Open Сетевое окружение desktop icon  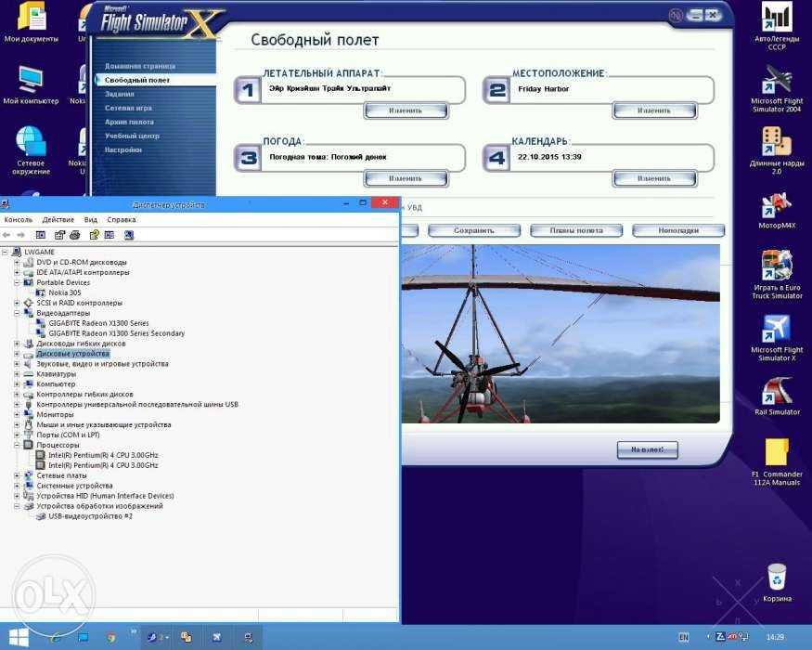coord(31,150)
